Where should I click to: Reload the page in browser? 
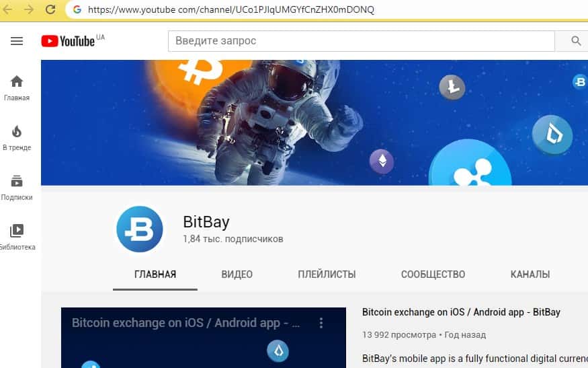tap(50, 9)
